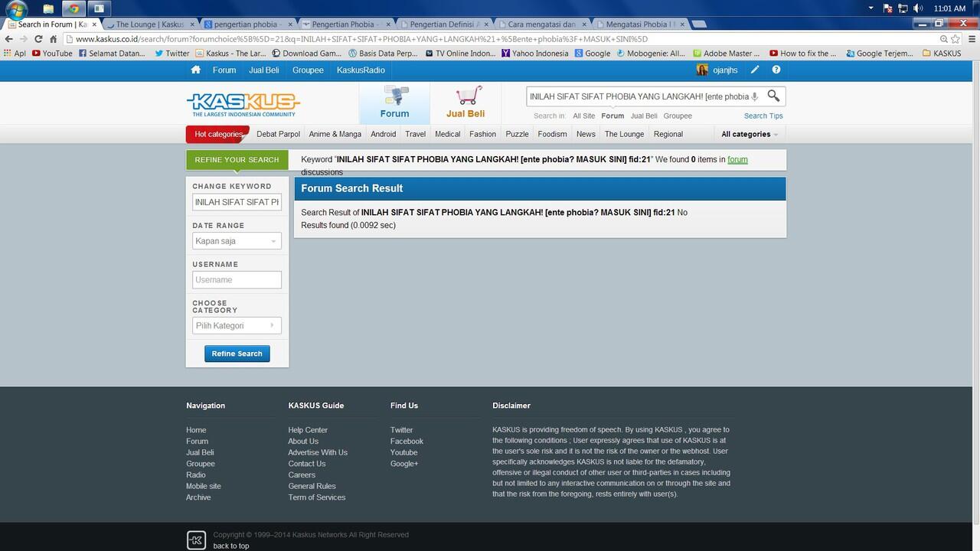980x551 pixels.
Task: Open Term of Services footer link
Action: click(x=317, y=497)
